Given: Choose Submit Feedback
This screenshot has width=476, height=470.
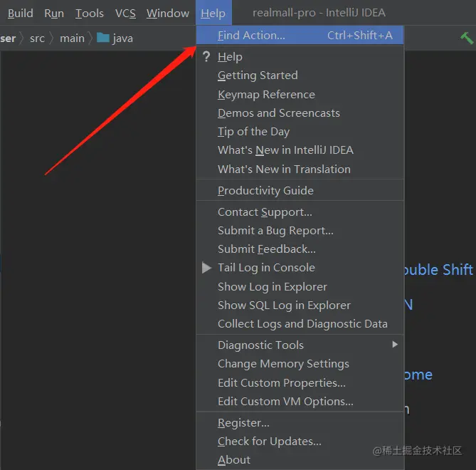Looking at the screenshot, I should point(300,249).
